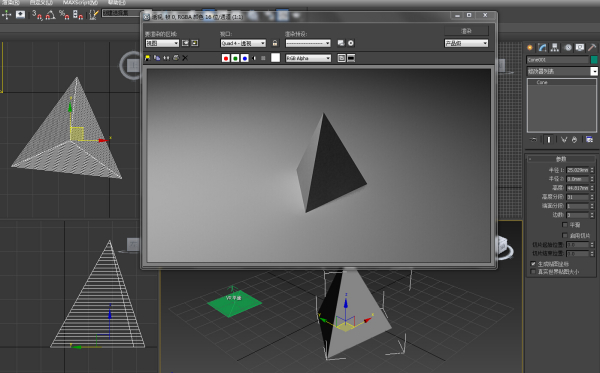Screen dimensions: 600x373
Task: Open the area to render dropdown
Action: point(162,43)
